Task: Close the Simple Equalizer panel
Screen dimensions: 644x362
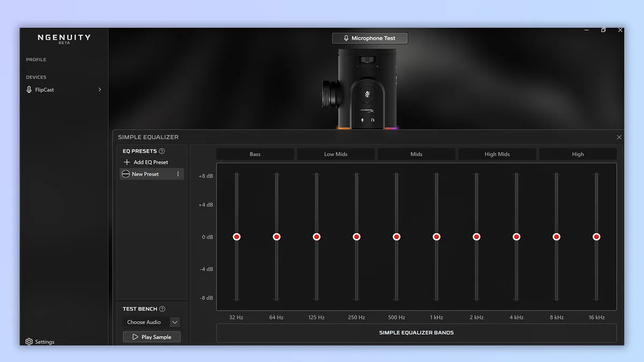Action: tap(619, 137)
